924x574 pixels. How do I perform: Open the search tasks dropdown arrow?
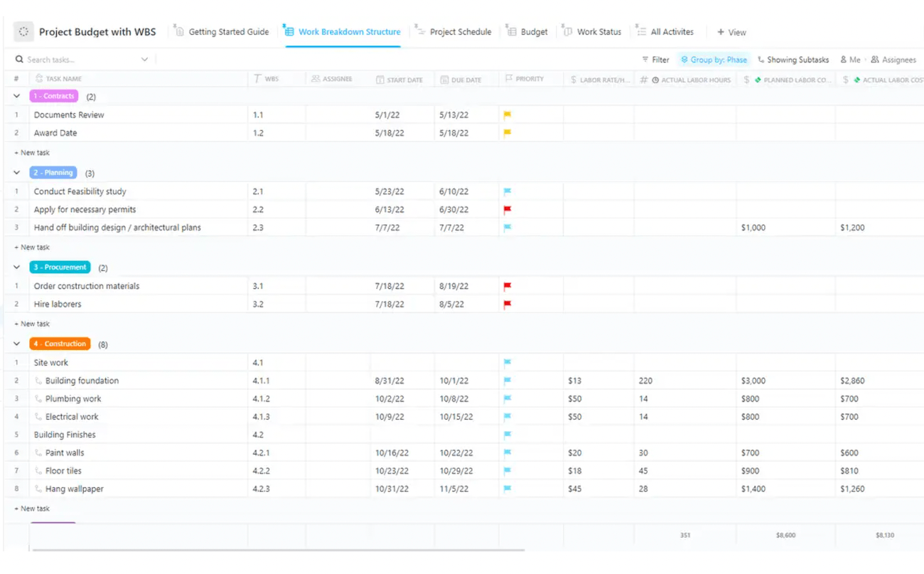coord(144,60)
